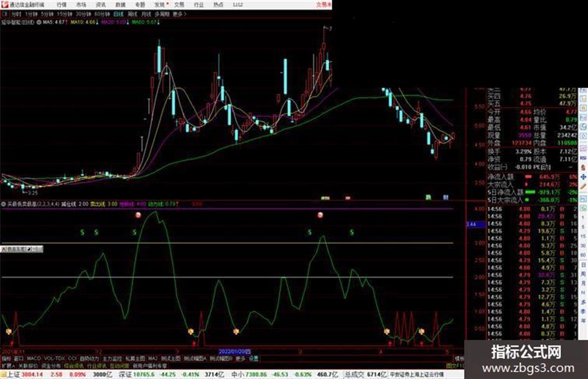Select 周 period in right sidebar

click(x=583, y=274)
